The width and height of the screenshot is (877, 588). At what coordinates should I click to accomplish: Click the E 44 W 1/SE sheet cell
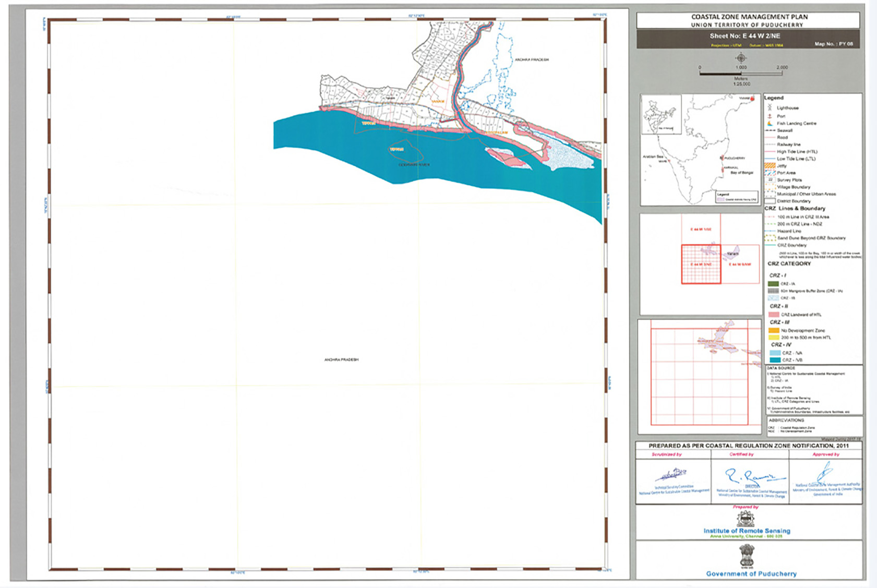(701, 230)
